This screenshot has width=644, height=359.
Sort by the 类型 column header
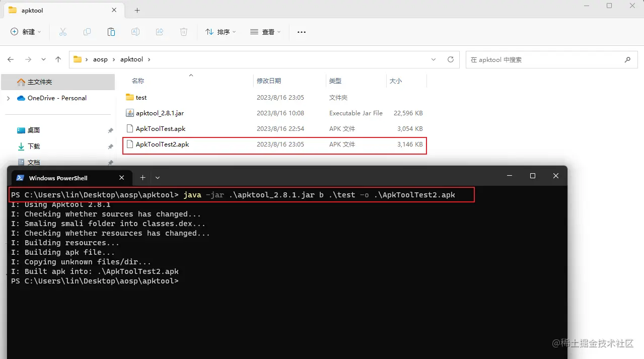point(335,81)
